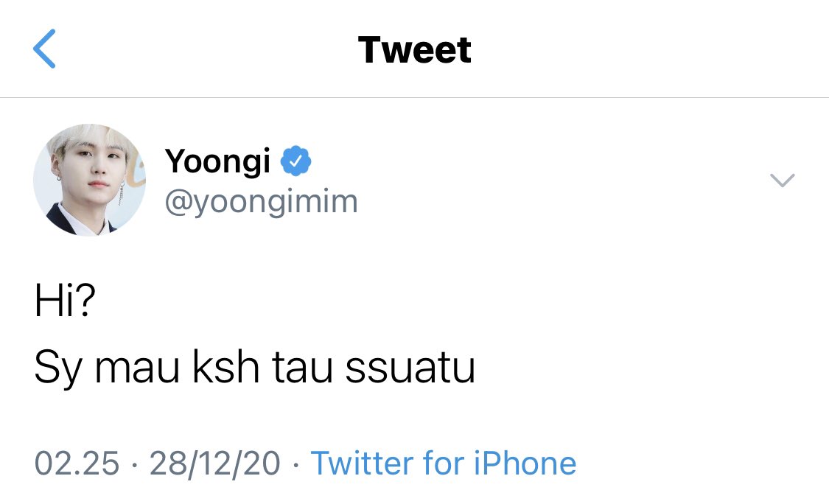829x504 pixels.
Task: Select the text "Sy mau ksh tau ssuatu"
Action: [x=255, y=368]
